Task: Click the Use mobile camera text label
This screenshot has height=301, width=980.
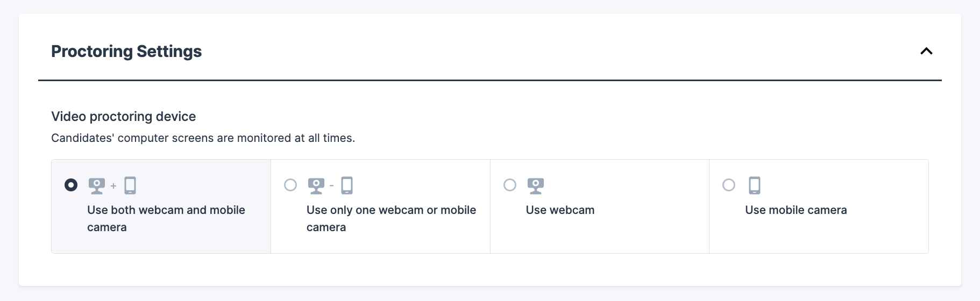Action: coord(796,210)
